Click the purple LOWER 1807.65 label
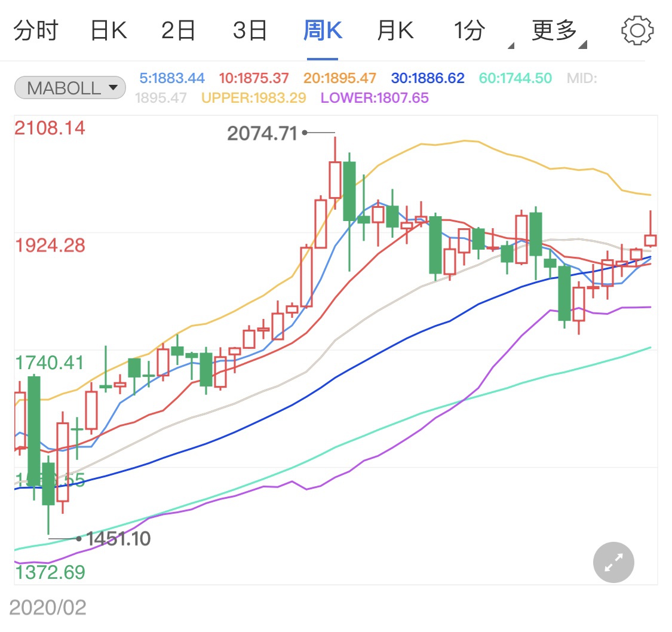Viewport: 672px width, 632px height. [375, 97]
